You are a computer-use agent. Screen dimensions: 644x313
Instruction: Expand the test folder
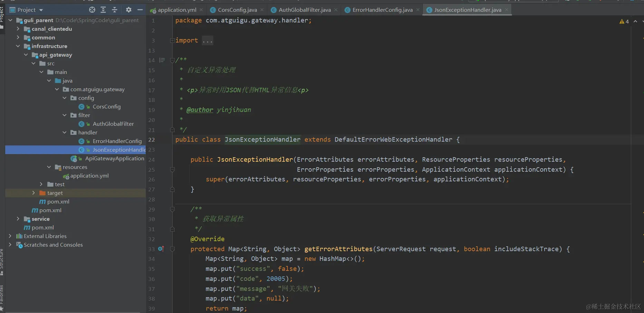click(x=41, y=184)
